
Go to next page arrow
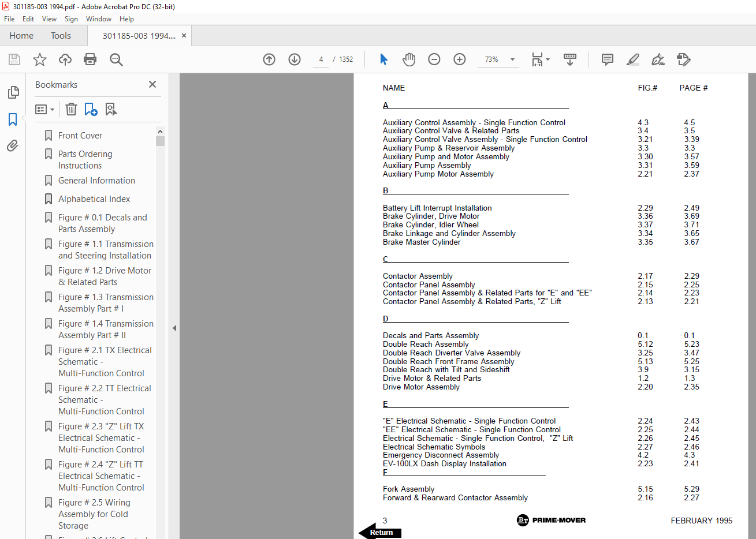pyautogui.click(x=295, y=59)
